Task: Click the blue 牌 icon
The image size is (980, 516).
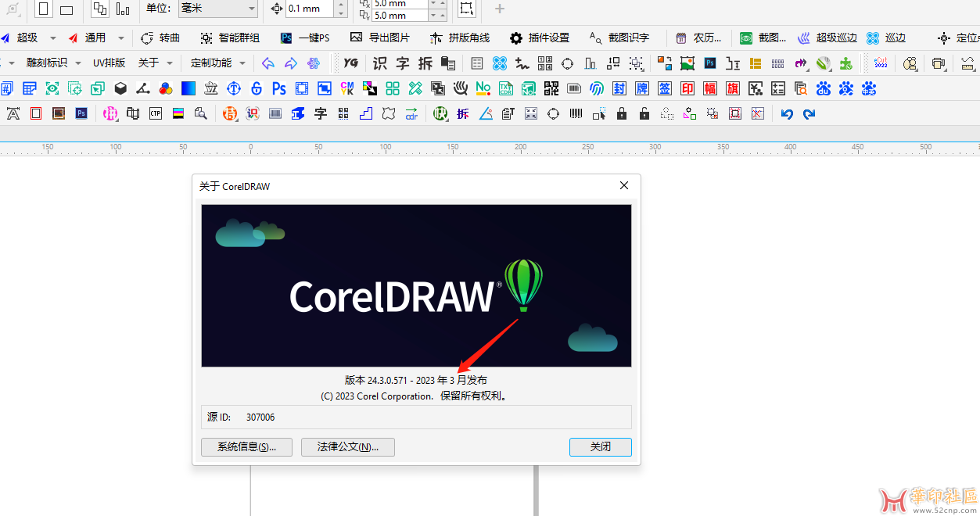Action: click(x=642, y=89)
